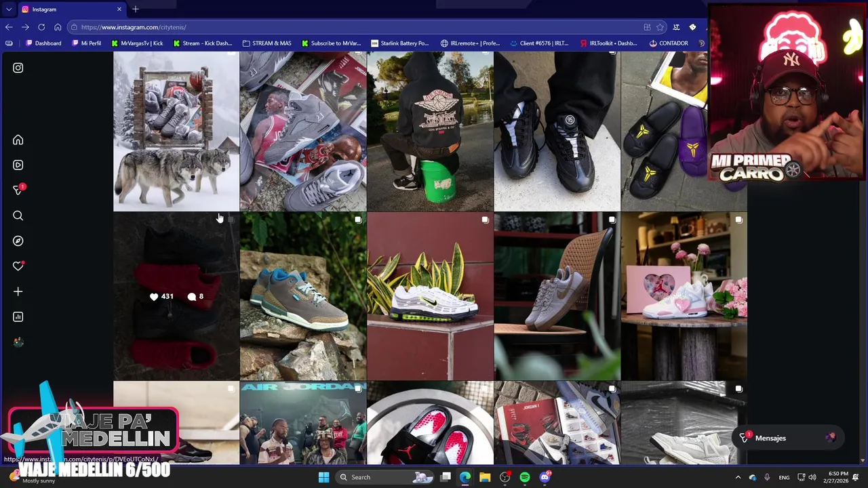Open a new browser tab

(136, 9)
